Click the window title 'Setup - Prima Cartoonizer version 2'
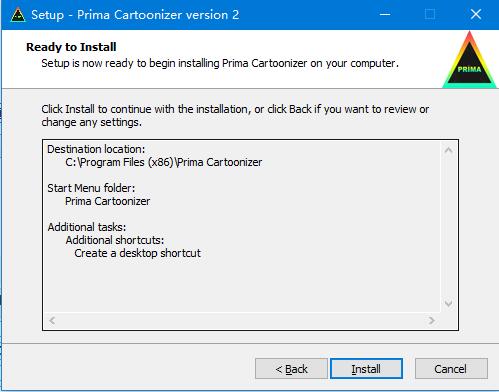 coord(135,15)
